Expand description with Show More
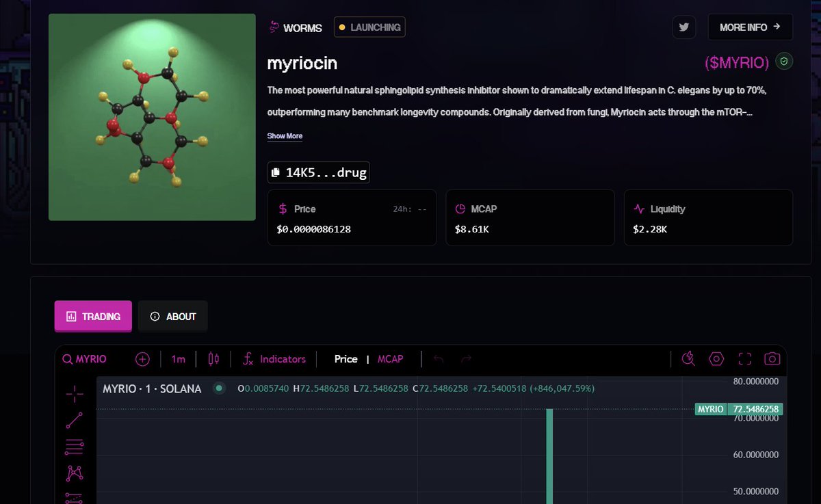This screenshot has height=504, width=821. click(x=285, y=136)
